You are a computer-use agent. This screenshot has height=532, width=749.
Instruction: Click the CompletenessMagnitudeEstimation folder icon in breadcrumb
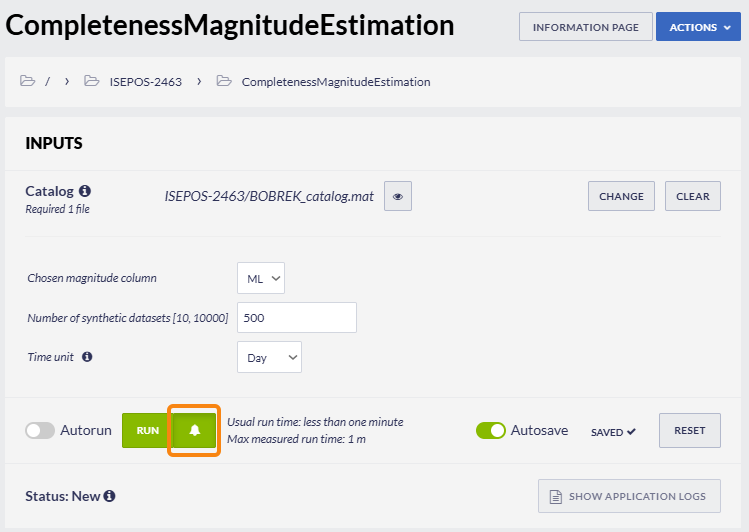click(224, 81)
